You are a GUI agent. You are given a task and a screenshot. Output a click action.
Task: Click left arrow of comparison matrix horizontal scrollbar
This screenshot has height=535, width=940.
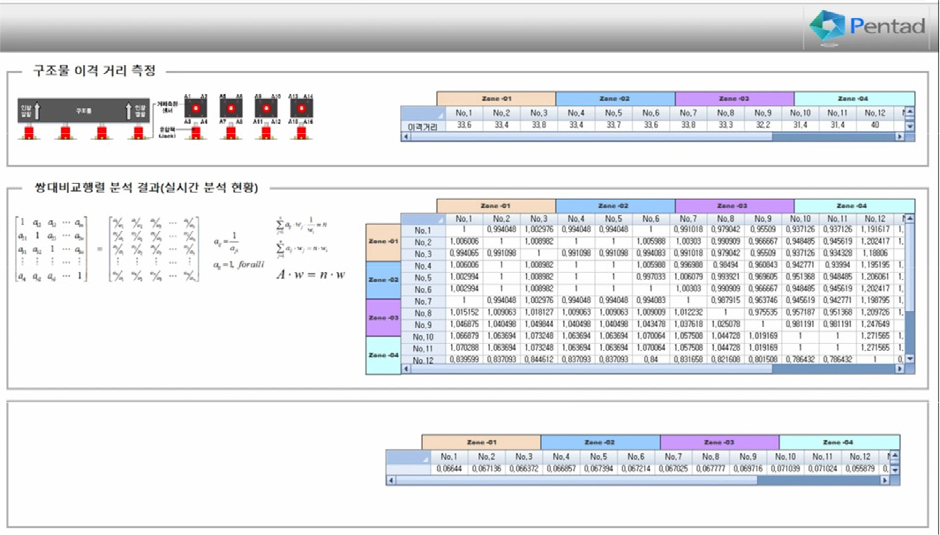(x=406, y=369)
